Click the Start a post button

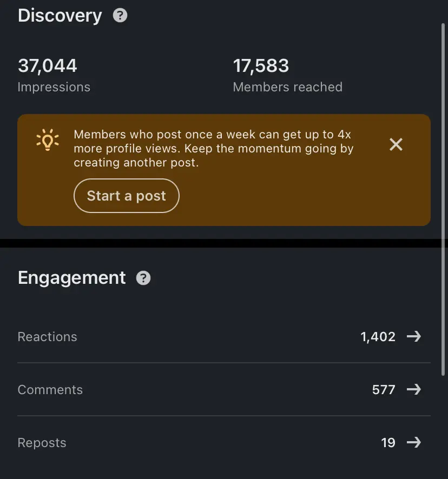pyautogui.click(x=126, y=196)
